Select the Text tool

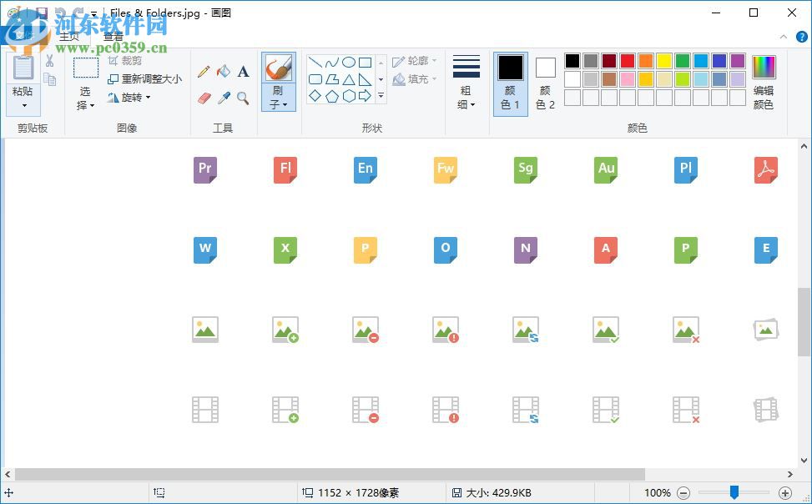click(x=242, y=72)
